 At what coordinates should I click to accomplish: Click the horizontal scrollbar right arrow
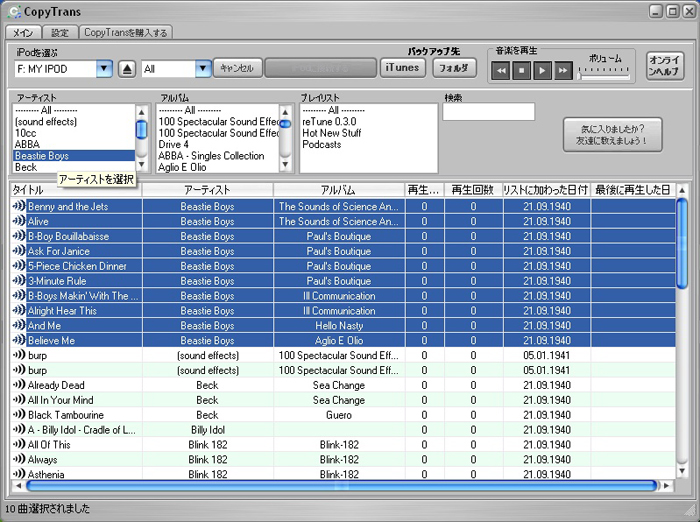click(x=667, y=485)
